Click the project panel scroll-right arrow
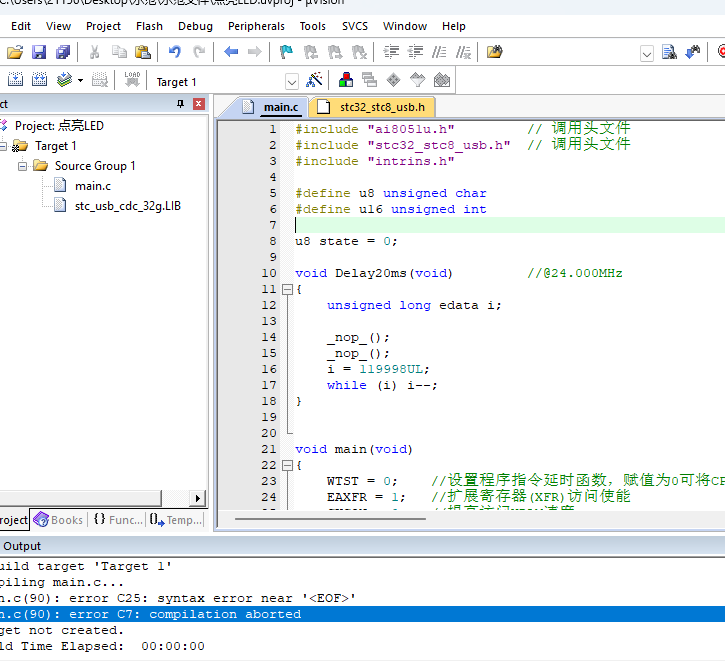 [x=197, y=498]
